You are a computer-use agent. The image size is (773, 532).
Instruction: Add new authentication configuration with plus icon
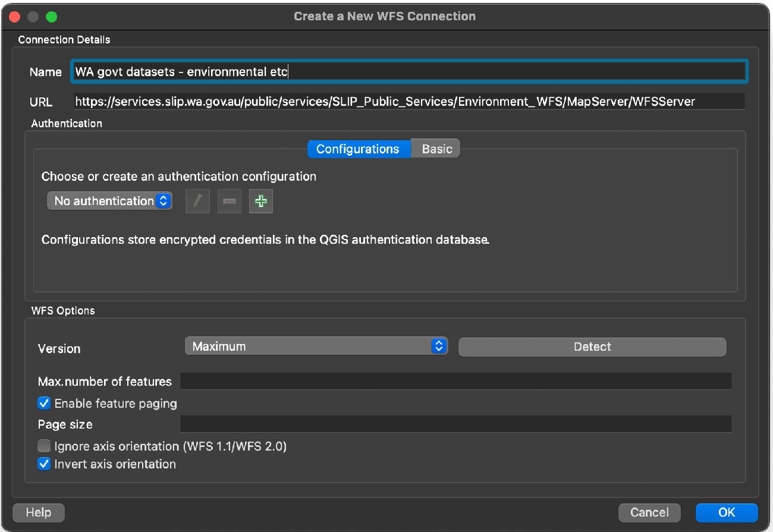pos(260,202)
